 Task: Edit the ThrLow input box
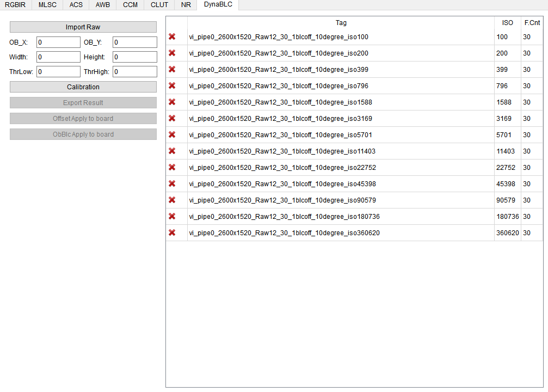click(x=58, y=72)
